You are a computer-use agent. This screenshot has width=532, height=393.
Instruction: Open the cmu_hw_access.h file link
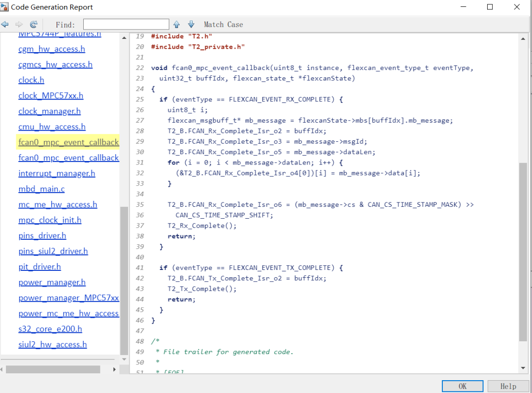52,127
